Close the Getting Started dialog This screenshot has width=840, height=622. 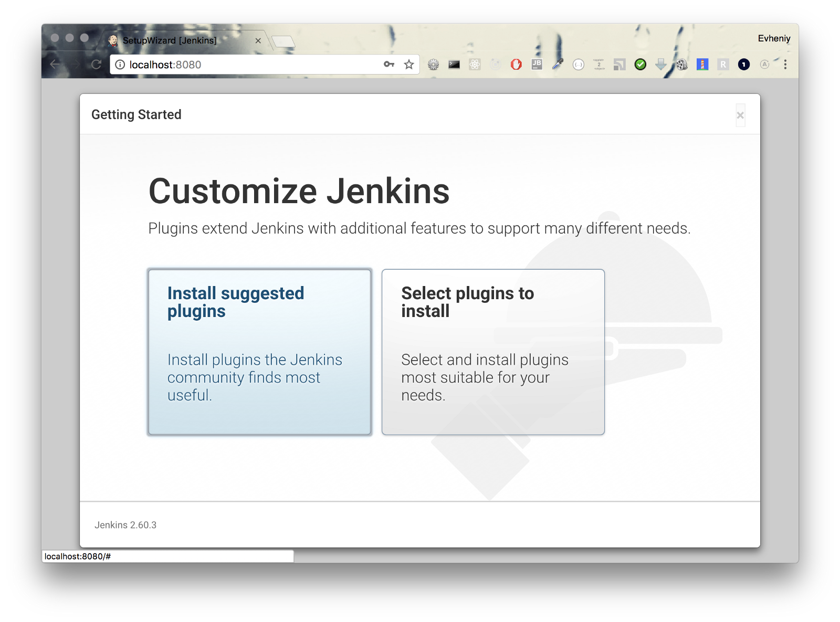click(740, 115)
